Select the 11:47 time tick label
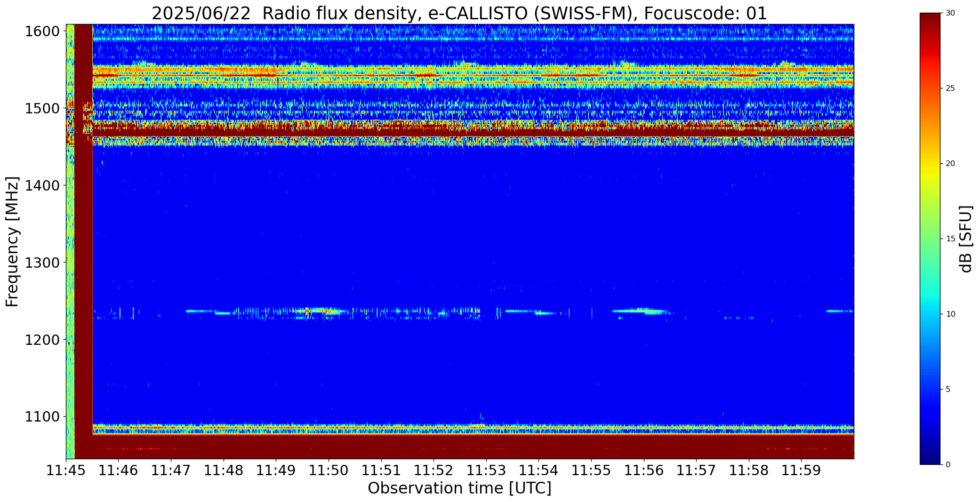The height and width of the screenshot is (502, 980). click(171, 470)
